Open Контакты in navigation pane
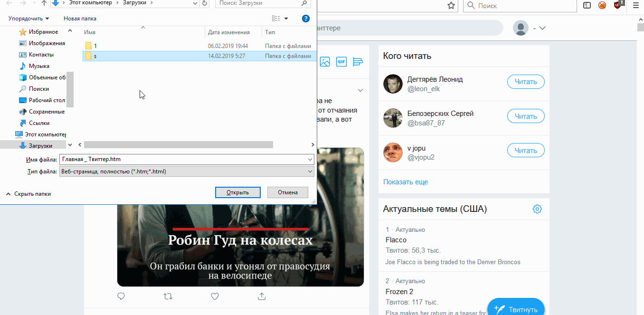 41,55
